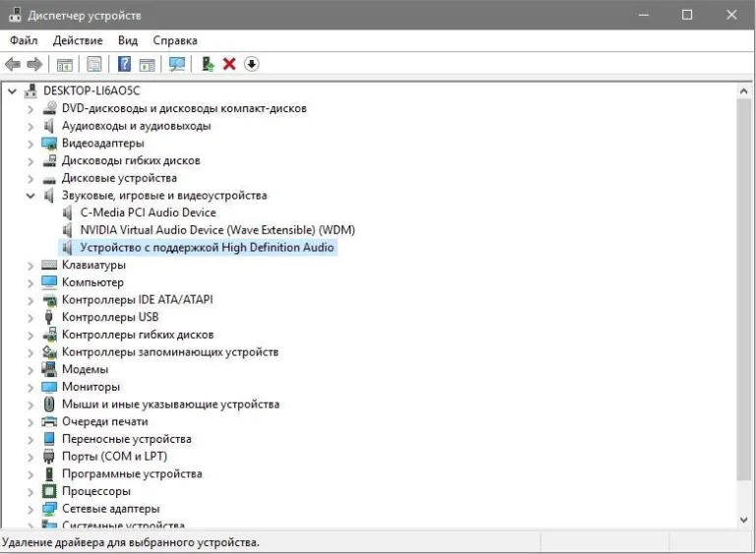Collapse the DESKTOP-LI6AO5C root node
Viewport: 756px width, 554px height.
coord(12,91)
